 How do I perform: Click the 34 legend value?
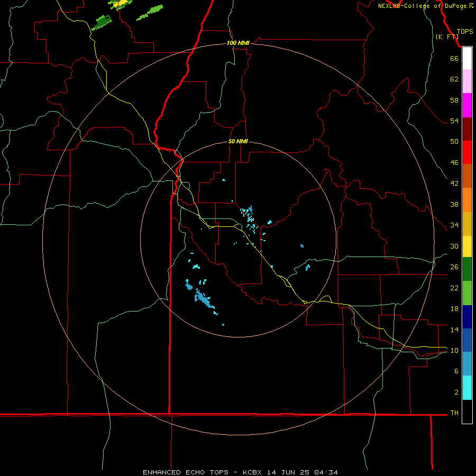(454, 225)
